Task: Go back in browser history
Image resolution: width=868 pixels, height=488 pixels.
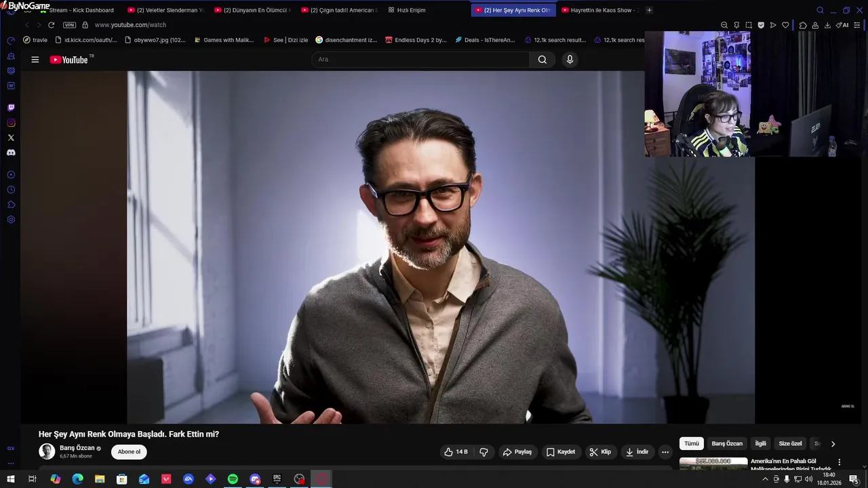Action: pyautogui.click(x=27, y=25)
